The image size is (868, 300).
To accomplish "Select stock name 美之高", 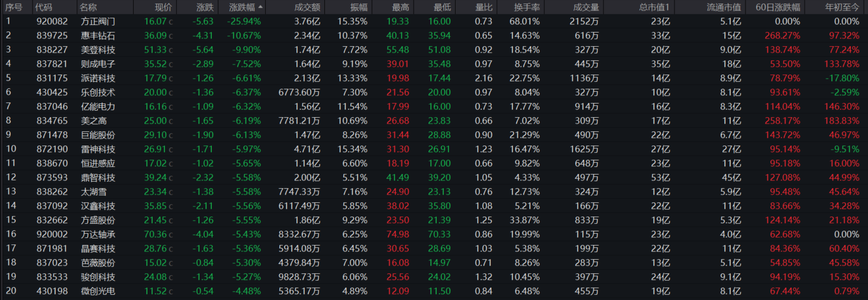I will click(94, 121).
